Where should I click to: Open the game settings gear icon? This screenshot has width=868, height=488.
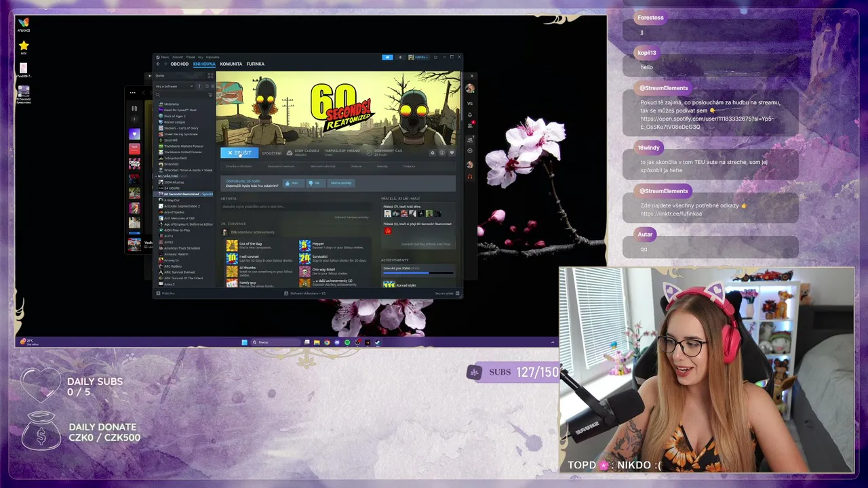433,152
